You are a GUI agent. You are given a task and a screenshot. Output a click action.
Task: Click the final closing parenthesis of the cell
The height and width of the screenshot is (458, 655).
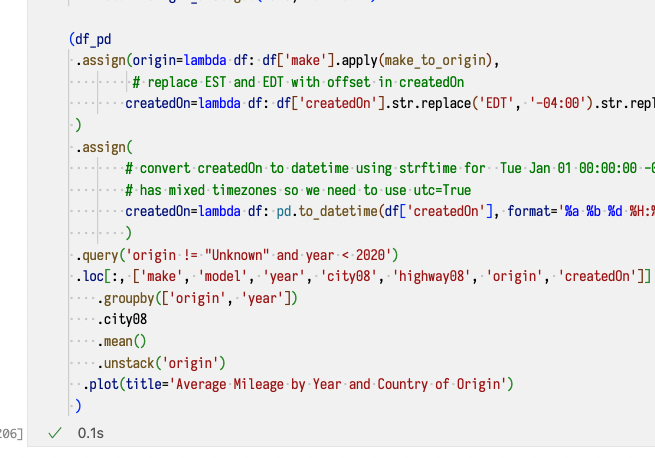coord(77,405)
